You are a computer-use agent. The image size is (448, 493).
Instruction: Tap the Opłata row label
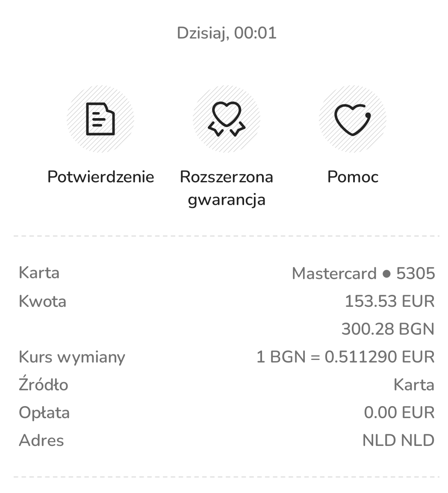[44, 413]
